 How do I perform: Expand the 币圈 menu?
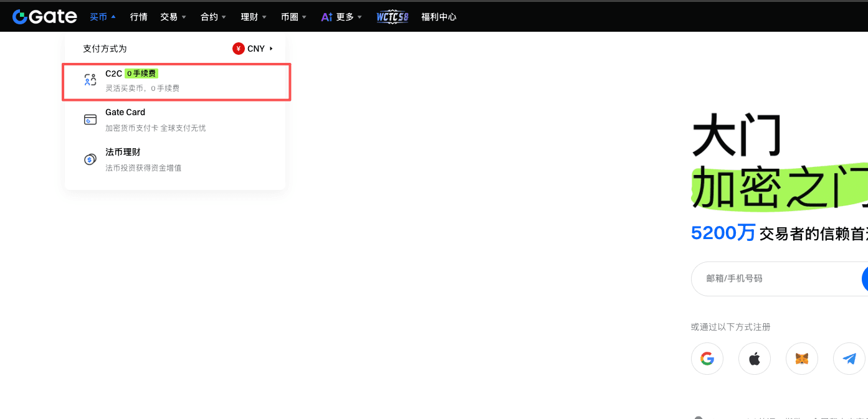click(294, 17)
